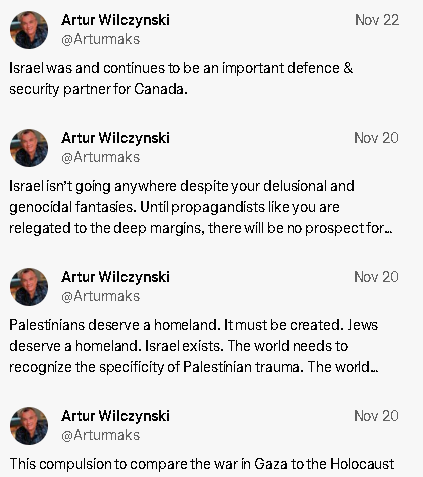
Task: Open the avatar on the Nov 22 tweet
Action: click(x=29, y=30)
